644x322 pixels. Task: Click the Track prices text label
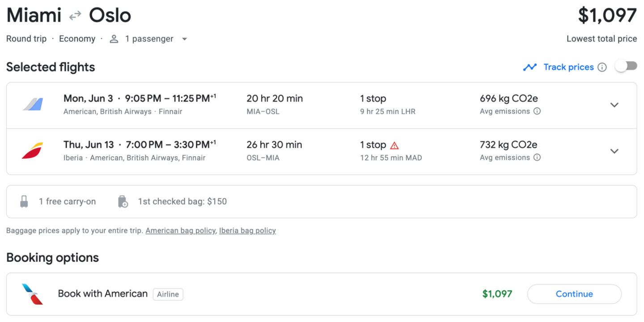pos(568,67)
